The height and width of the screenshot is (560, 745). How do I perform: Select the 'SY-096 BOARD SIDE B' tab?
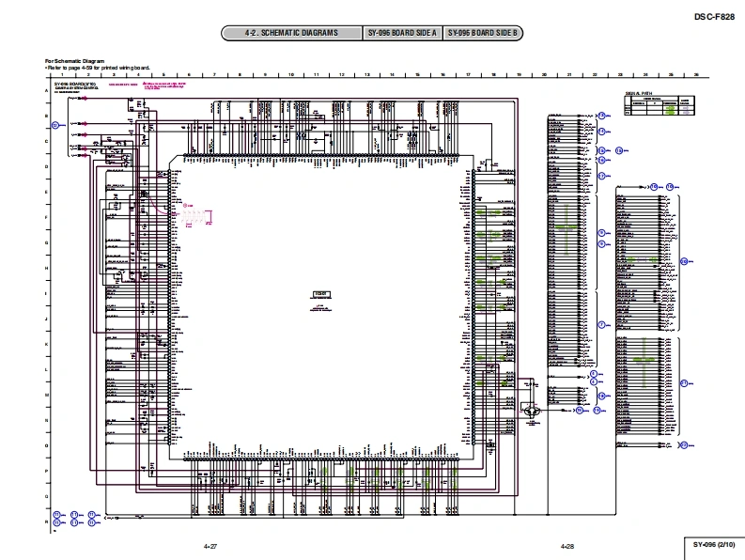coord(483,34)
